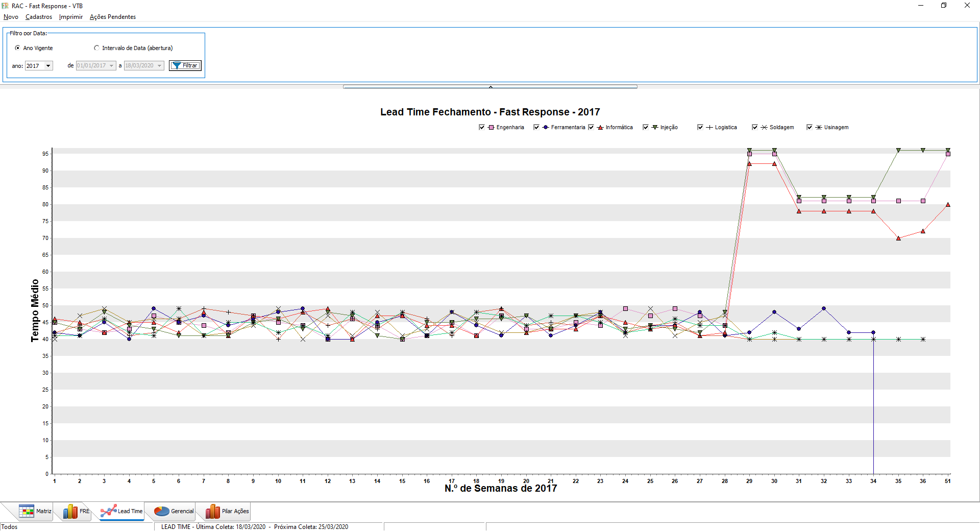980x531 pixels.
Task: Click Engenharia data point at week 51
Action: coord(948,154)
